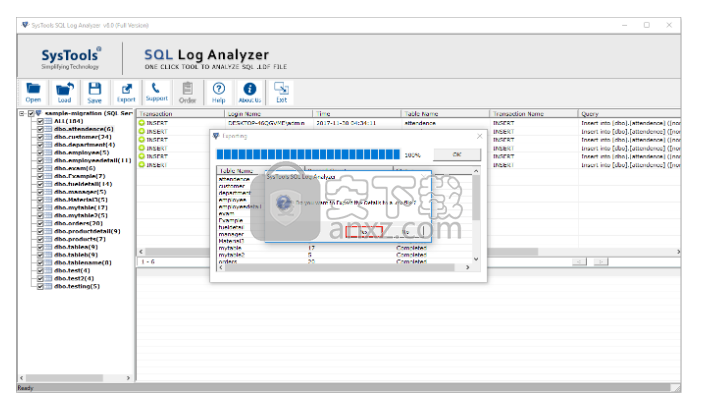Screen dimensions: 717x405
Task: Click the Open folder toolbar icon
Action: tap(33, 88)
